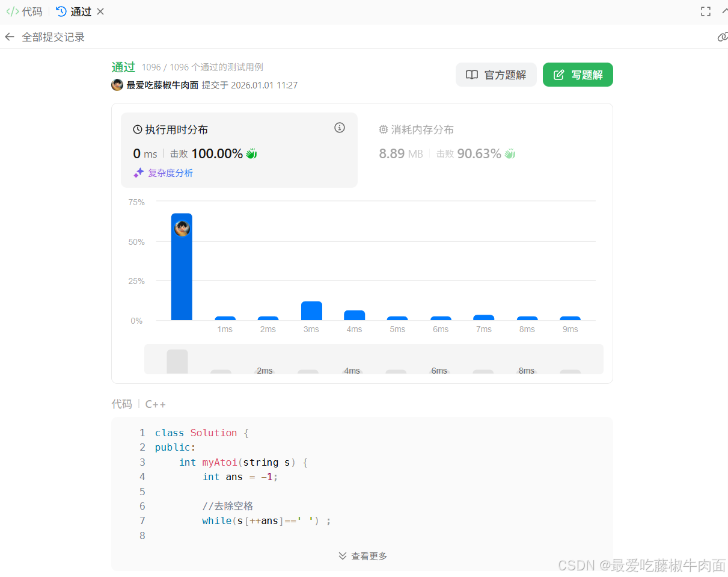Image resolution: width=728 pixels, height=577 pixels.
Task: Click the fullscreen expand icon at top right
Action: point(705,11)
